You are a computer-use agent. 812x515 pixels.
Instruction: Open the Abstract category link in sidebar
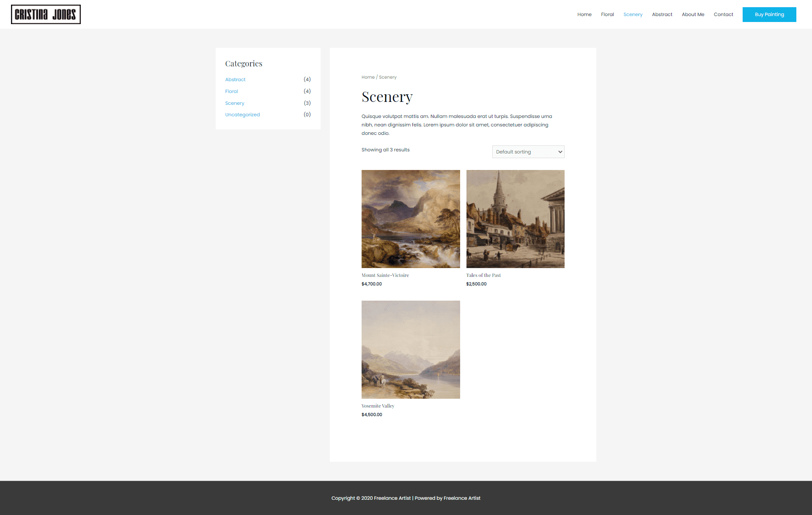tap(235, 79)
